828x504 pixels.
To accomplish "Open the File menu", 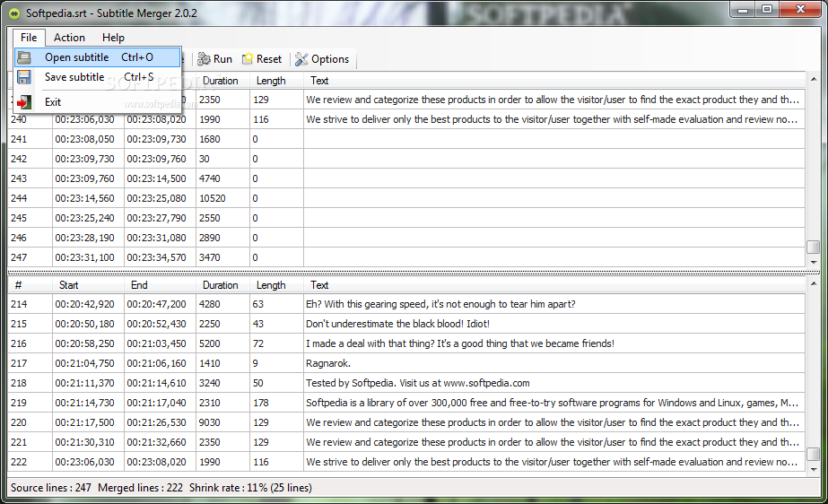I will 29,38.
